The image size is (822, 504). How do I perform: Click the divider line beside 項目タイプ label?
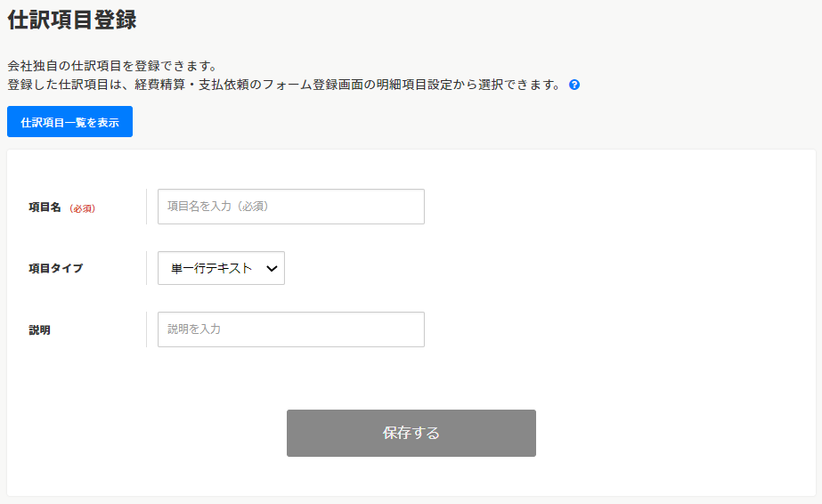[146, 268]
